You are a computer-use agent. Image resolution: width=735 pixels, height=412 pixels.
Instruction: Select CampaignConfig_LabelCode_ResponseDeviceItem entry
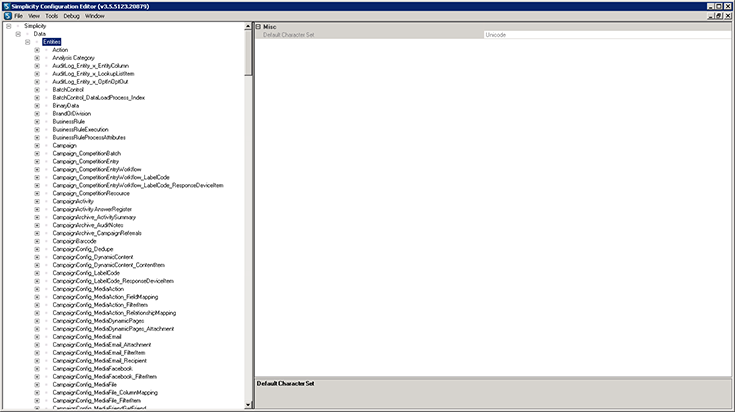click(x=113, y=281)
